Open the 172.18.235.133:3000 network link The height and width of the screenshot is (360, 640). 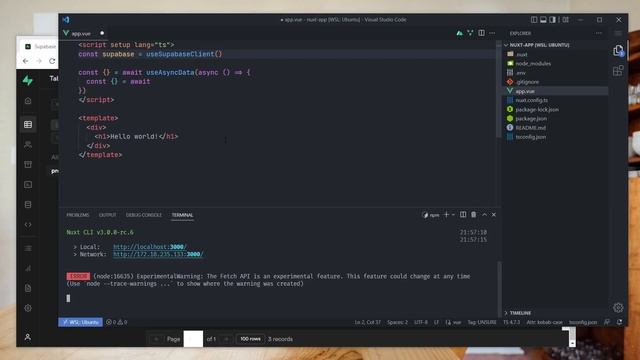pyautogui.click(x=158, y=254)
